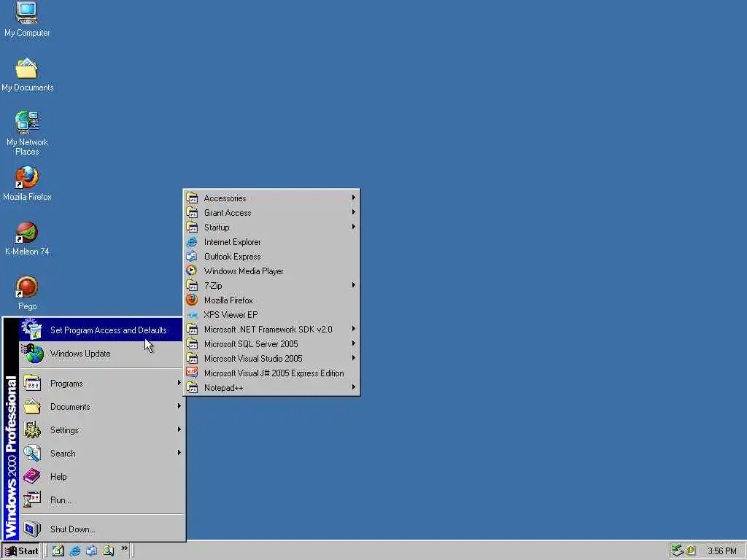
Task: Click the Windows Update globe icon
Action: pos(33,354)
